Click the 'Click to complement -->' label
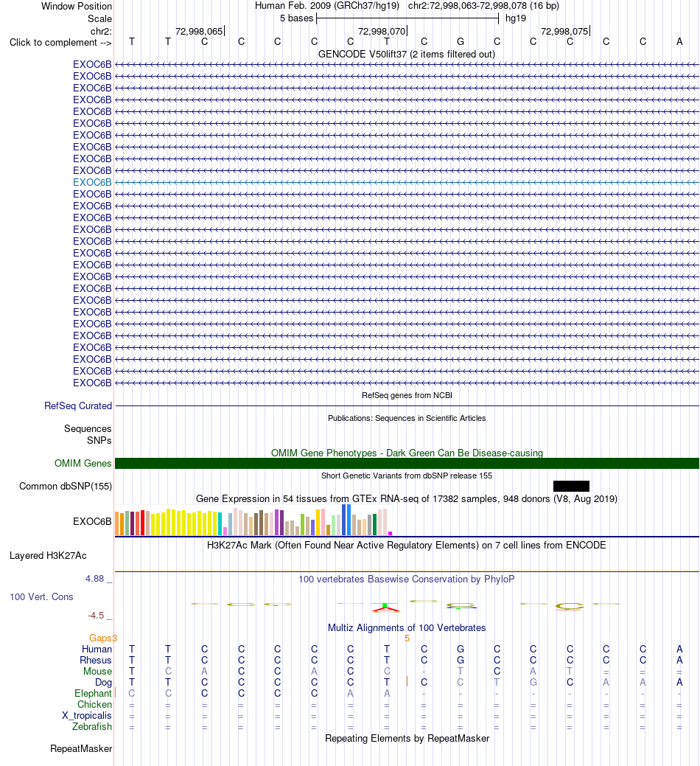This screenshot has width=700, height=766. pyautogui.click(x=60, y=43)
